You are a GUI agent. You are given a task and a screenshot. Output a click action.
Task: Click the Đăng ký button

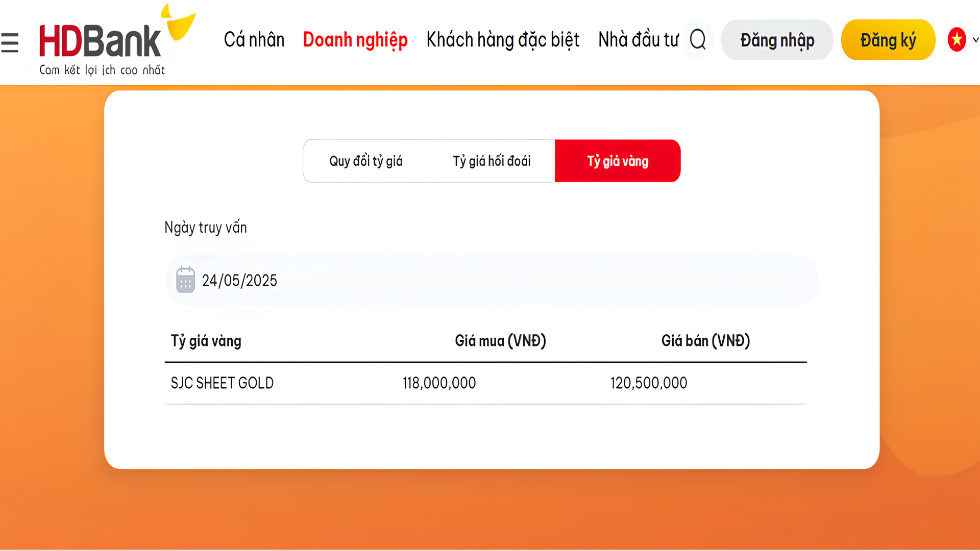pos(888,40)
